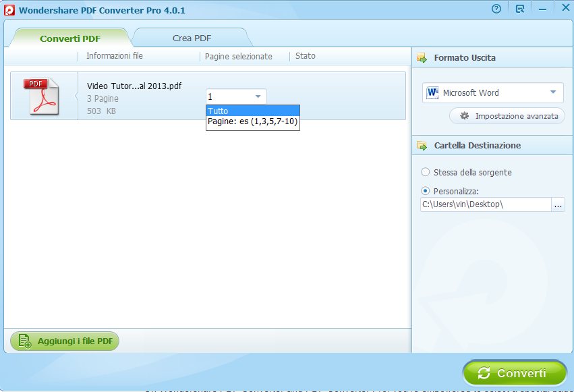Click the 503 KB file size text
The width and height of the screenshot is (574, 392).
point(101,111)
